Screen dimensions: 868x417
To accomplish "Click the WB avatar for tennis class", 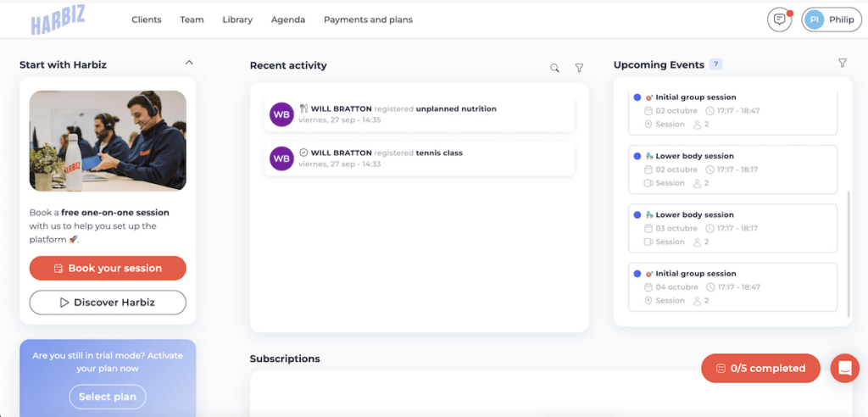I will 281,158.
